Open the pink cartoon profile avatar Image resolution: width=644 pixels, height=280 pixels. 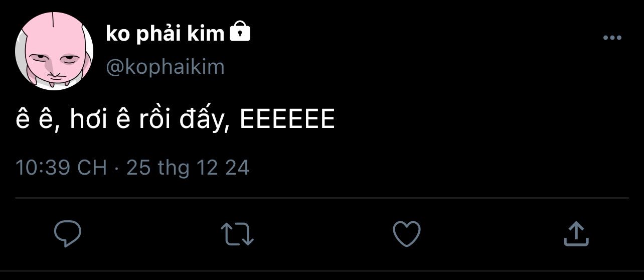(x=55, y=52)
